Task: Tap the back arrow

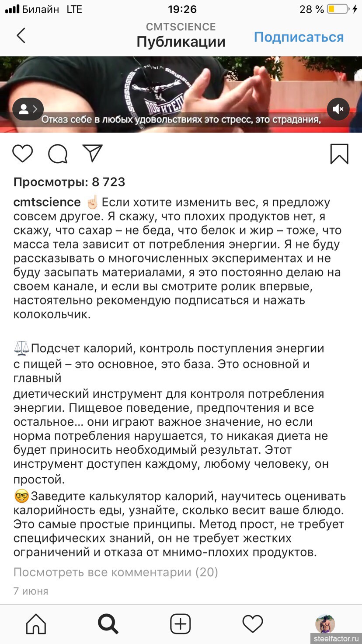Action: tap(21, 35)
